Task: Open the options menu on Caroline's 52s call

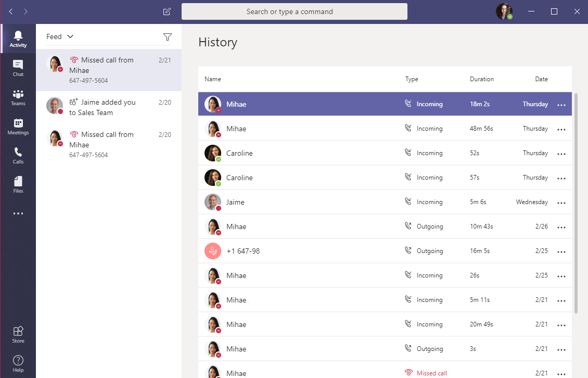Action: (x=561, y=153)
